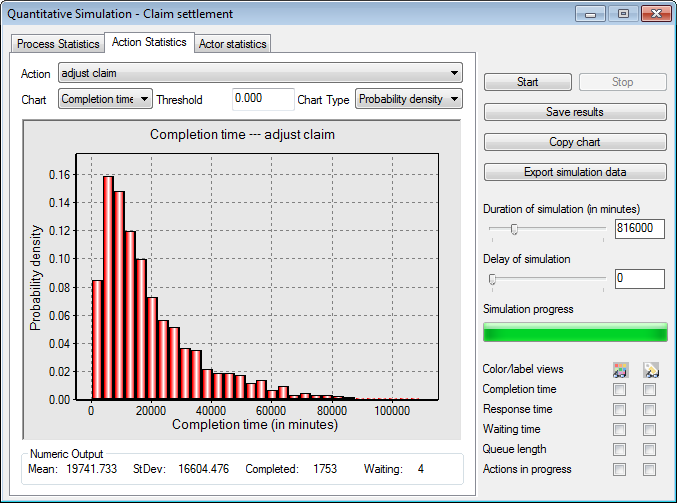Click the Delay of simulation slider handle

[x=492, y=279]
